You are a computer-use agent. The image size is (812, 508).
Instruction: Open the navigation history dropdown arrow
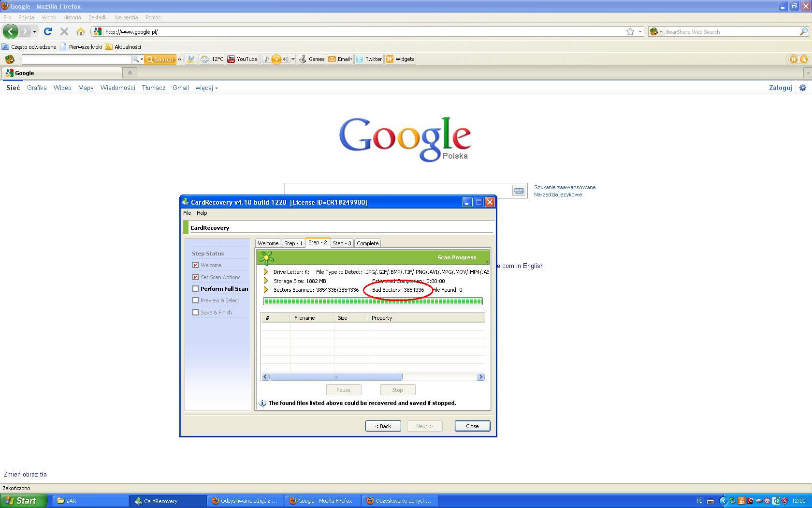[34, 32]
